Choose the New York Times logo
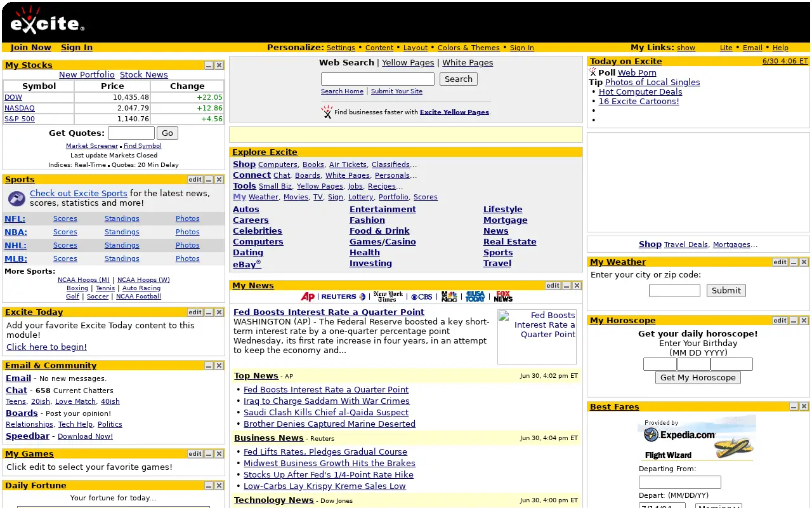 (x=388, y=297)
